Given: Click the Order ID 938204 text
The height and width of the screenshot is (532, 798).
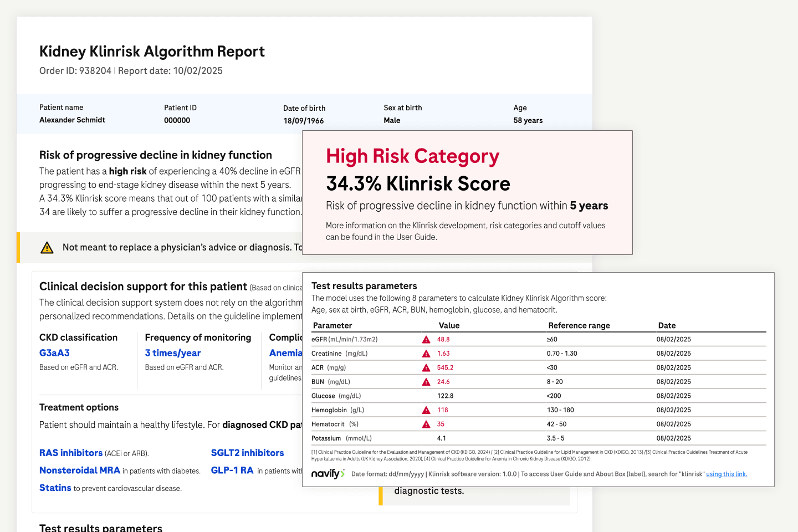Looking at the screenshot, I should pyautogui.click(x=75, y=71).
